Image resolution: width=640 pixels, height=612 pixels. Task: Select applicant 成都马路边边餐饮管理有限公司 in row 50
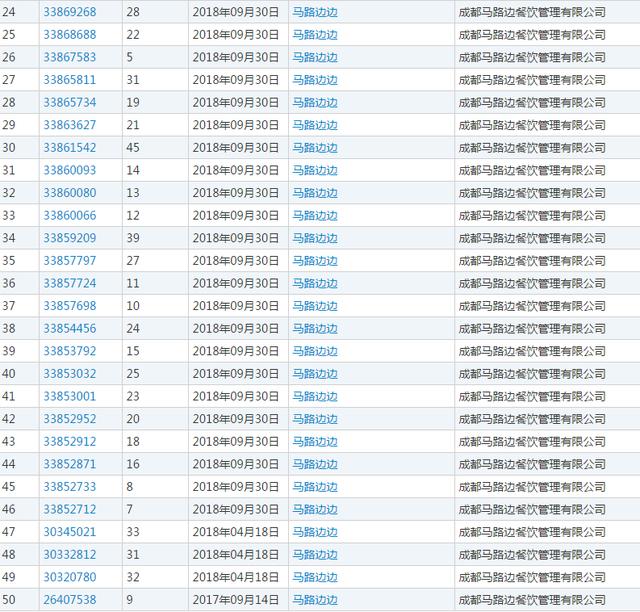click(x=532, y=600)
